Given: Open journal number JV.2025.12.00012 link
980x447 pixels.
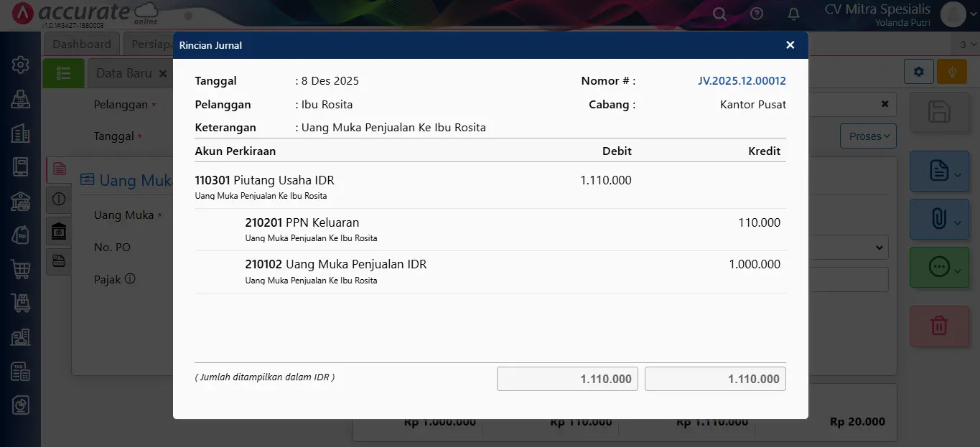Looking at the screenshot, I should (742, 81).
